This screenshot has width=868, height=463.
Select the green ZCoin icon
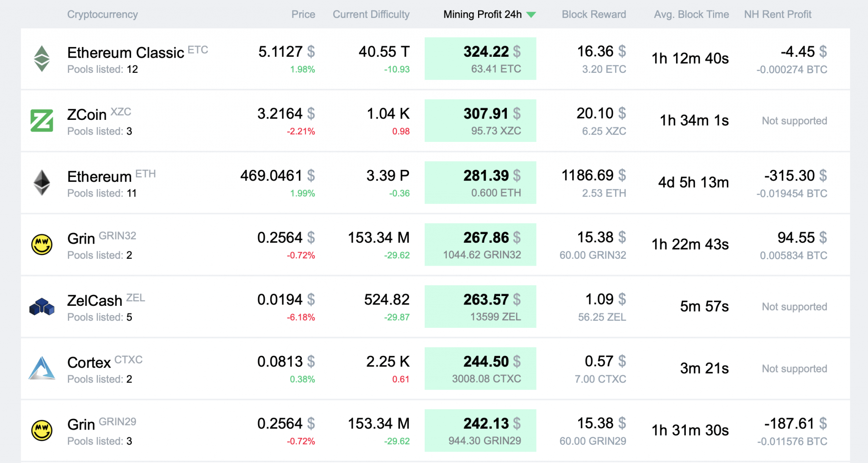pos(42,120)
